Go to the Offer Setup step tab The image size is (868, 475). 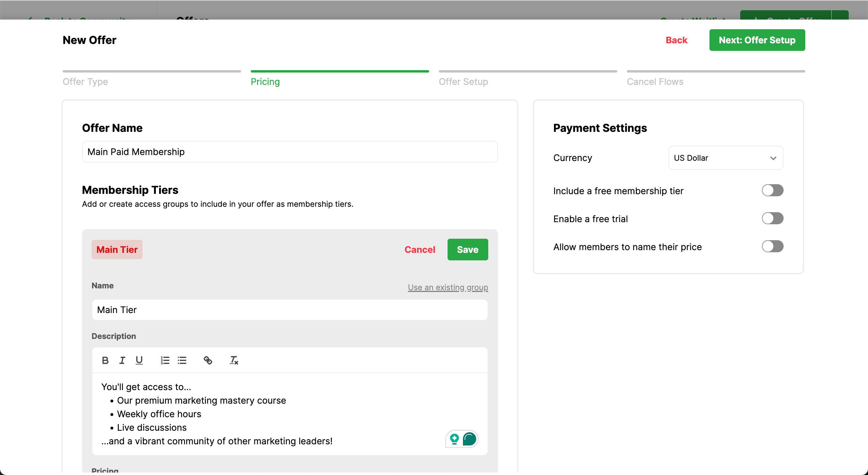tap(463, 82)
